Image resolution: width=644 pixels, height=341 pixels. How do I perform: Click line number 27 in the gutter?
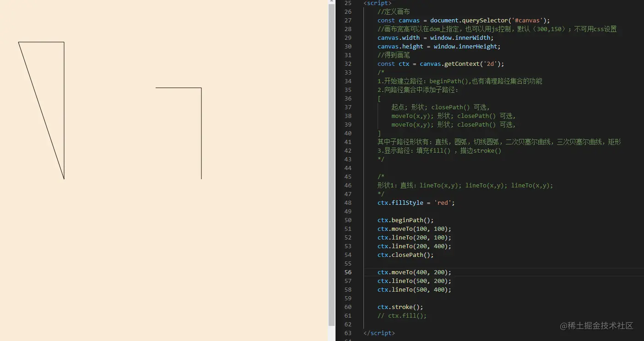(x=348, y=21)
